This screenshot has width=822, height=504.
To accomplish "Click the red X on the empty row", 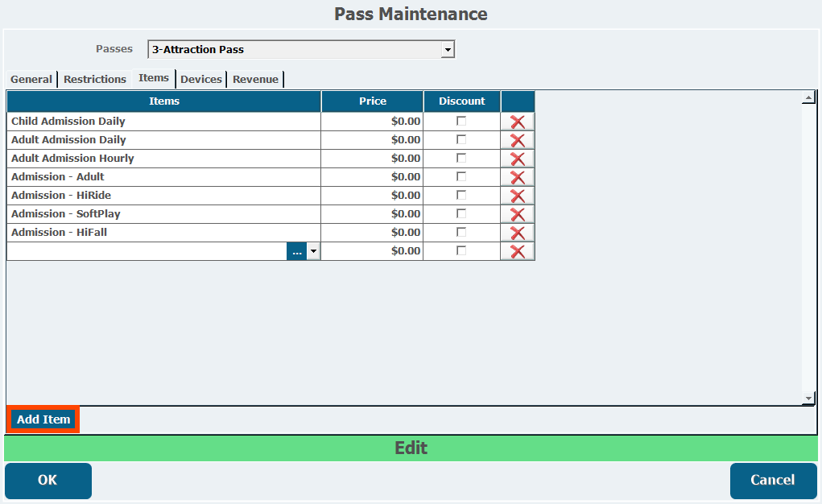I will coord(518,251).
